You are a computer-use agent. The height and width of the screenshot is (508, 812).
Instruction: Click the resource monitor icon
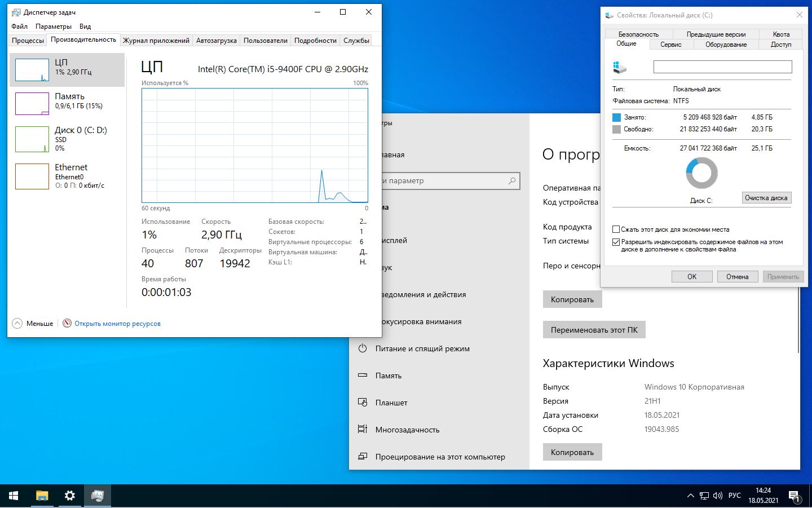pos(67,323)
